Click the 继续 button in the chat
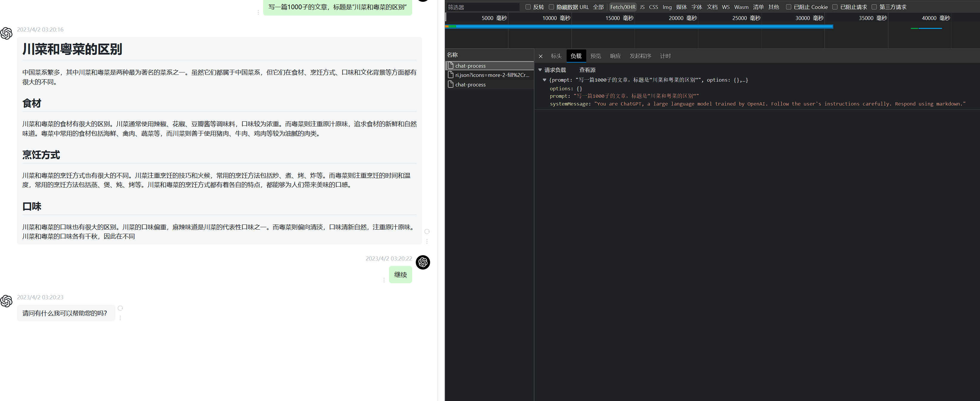Image resolution: width=980 pixels, height=401 pixels. pyautogui.click(x=400, y=275)
